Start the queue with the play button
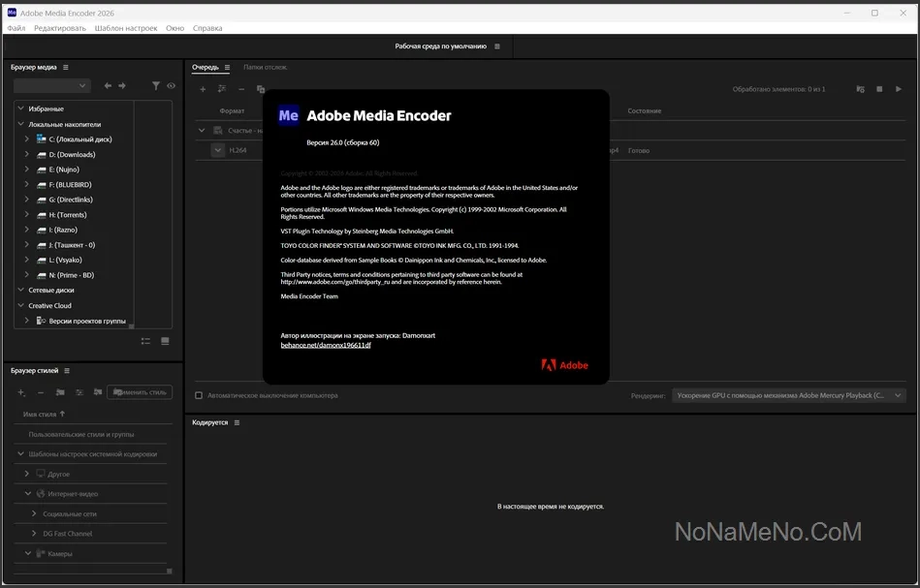The image size is (920, 588). [899, 89]
